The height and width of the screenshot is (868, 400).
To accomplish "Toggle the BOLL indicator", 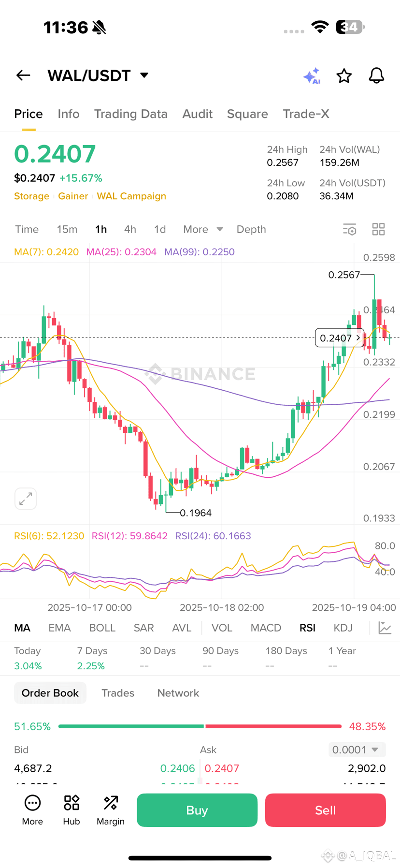I will coord(102,628).
